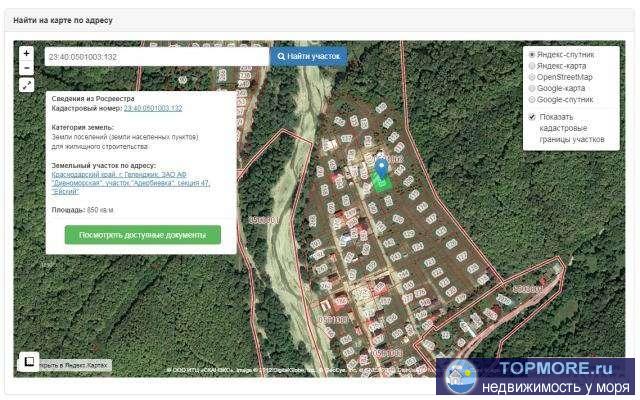Click the square icon at map's bottom-left
This screenshot has height=400, width=640.
[28, 361]
